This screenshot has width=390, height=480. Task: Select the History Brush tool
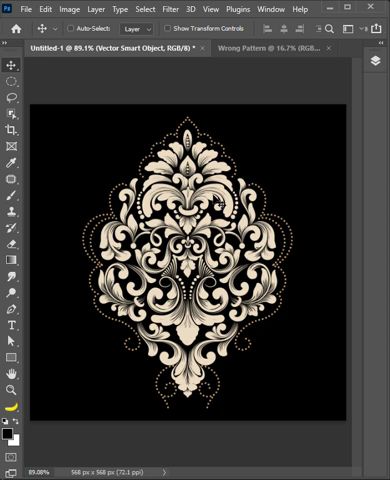tap(11, 228)
